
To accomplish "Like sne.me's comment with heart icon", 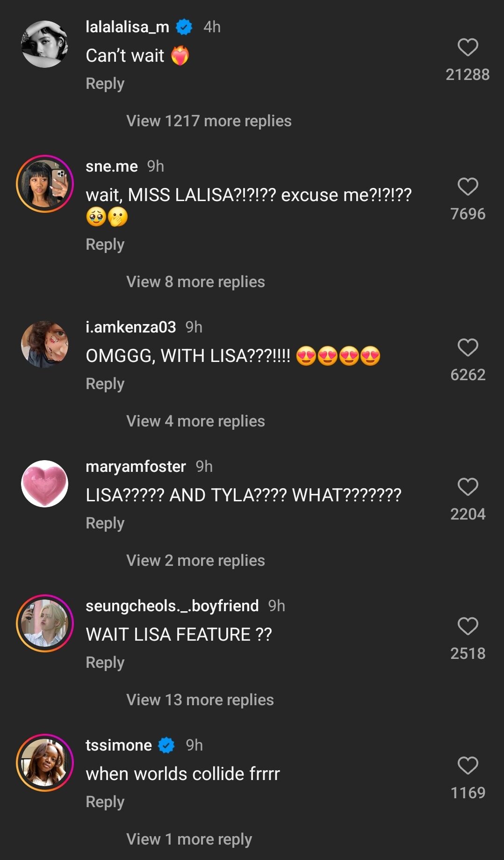I will coord(468,187).
